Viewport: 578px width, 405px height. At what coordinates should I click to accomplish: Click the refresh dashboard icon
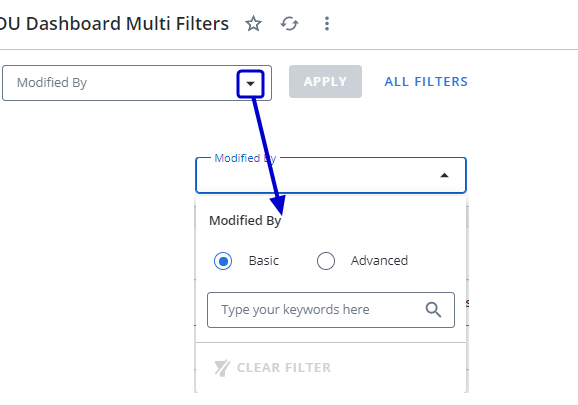[x=289, y=24]
